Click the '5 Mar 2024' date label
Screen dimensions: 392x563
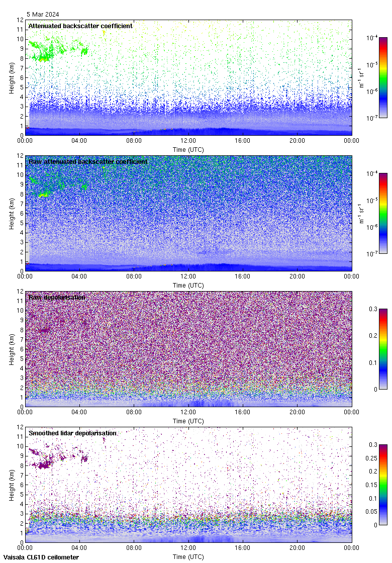tap(43, 15)
